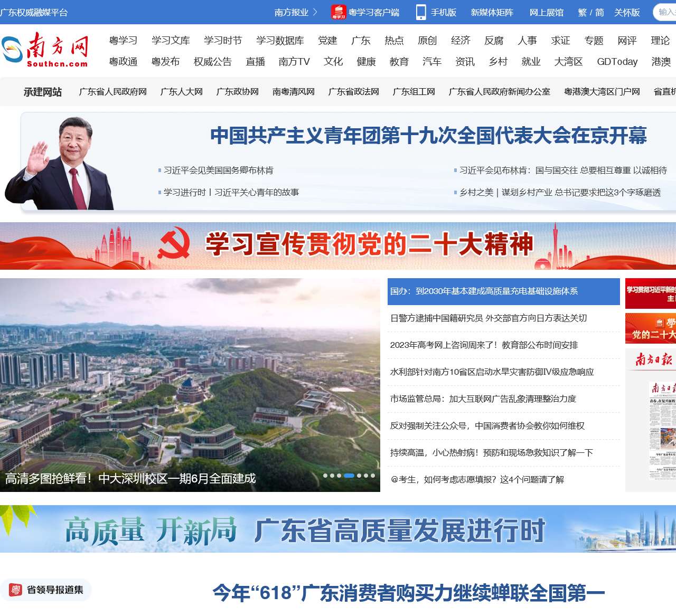Go to 学习数据库 section

280,41
